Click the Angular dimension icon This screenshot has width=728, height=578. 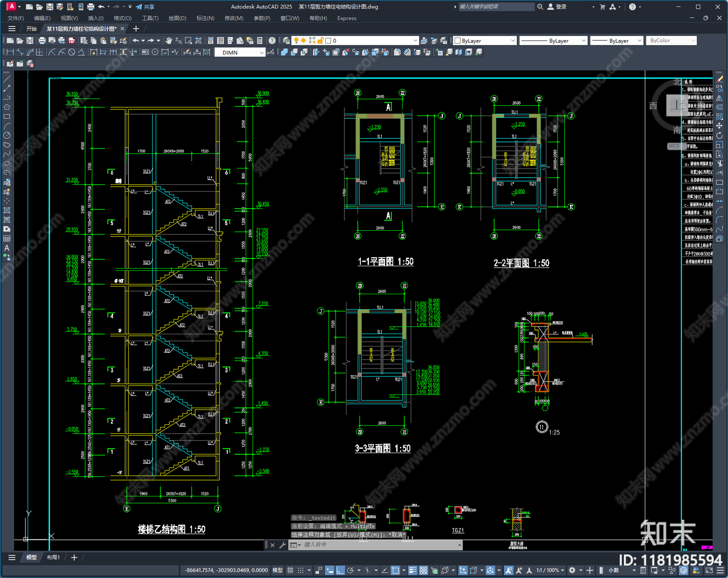click(81, 52)
